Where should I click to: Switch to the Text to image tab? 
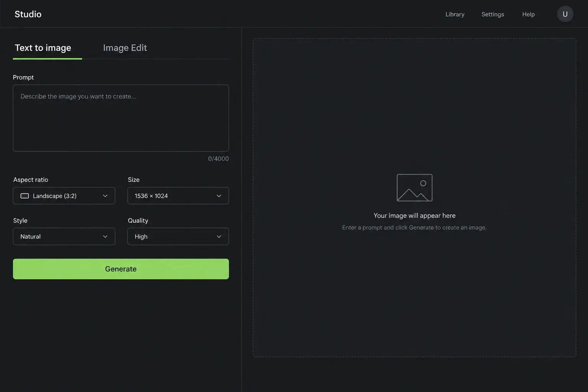click(x=43, y=48)
